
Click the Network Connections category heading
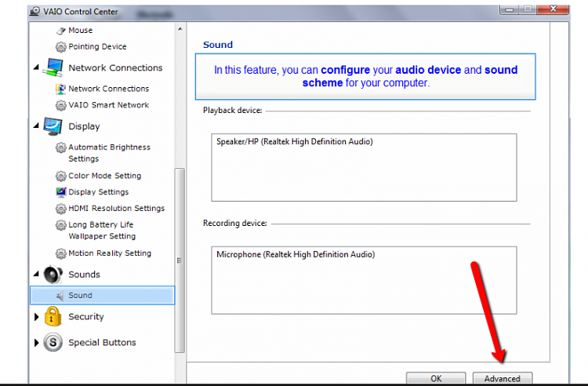pyautogui.click(x=115, y=68)
